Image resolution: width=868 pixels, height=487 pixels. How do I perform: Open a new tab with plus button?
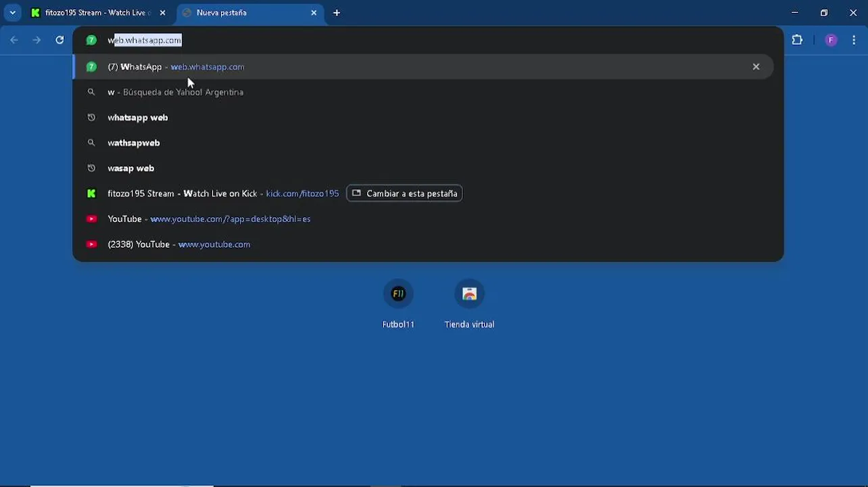[x=337, y=13]
